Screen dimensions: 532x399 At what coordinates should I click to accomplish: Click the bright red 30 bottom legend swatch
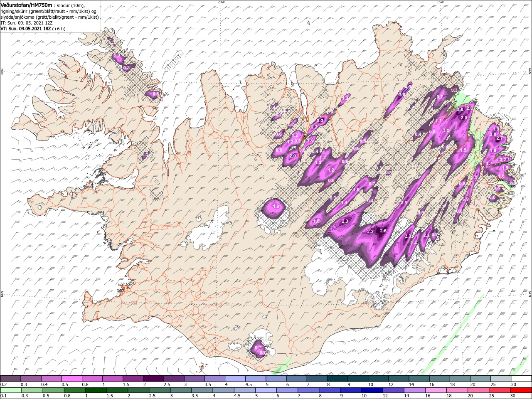pos(520,390)
